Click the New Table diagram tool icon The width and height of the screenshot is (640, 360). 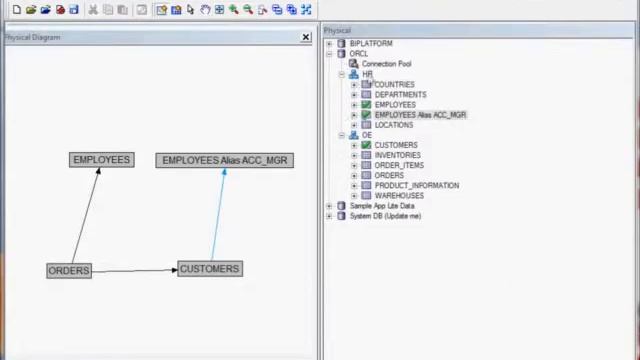(162, 9)
